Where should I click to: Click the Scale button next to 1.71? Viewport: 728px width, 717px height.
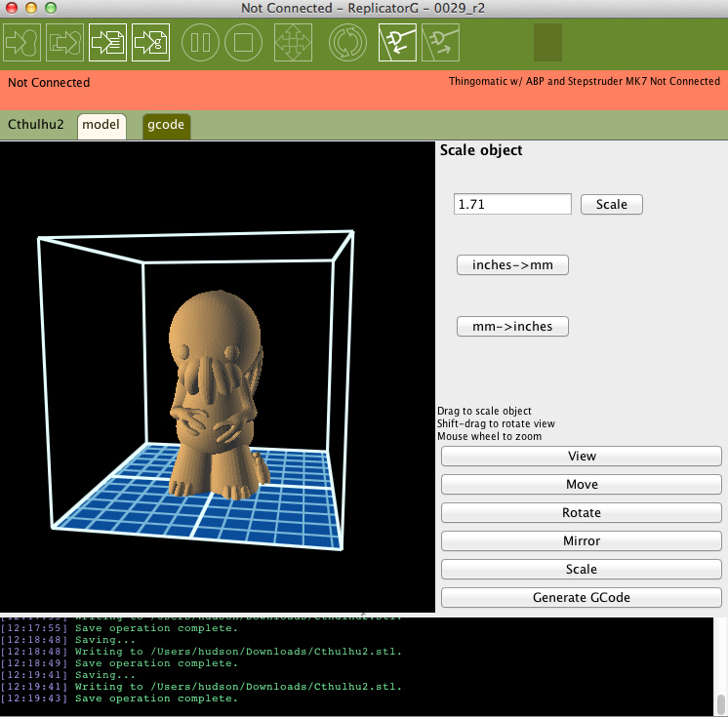[x=612, y=204]
